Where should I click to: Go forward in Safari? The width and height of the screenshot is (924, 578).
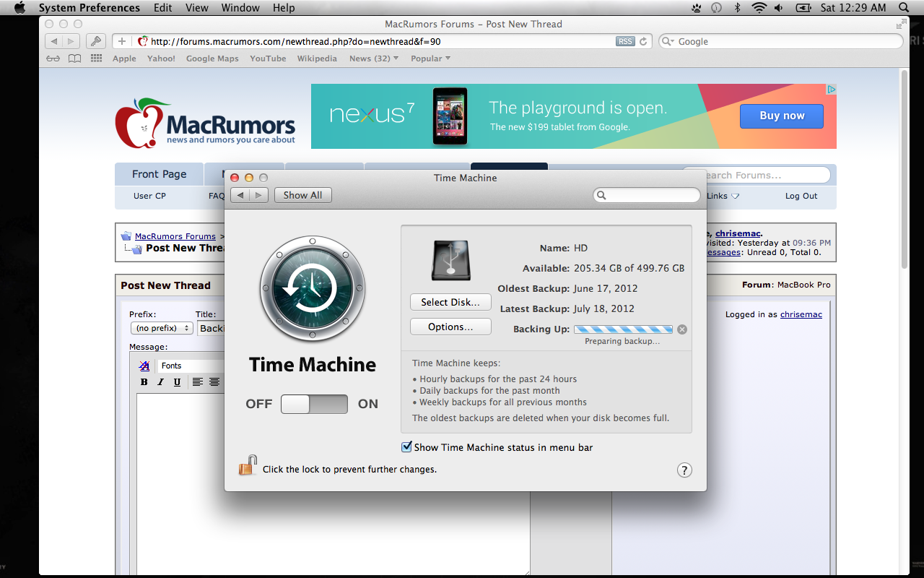[x=71, y=41]
